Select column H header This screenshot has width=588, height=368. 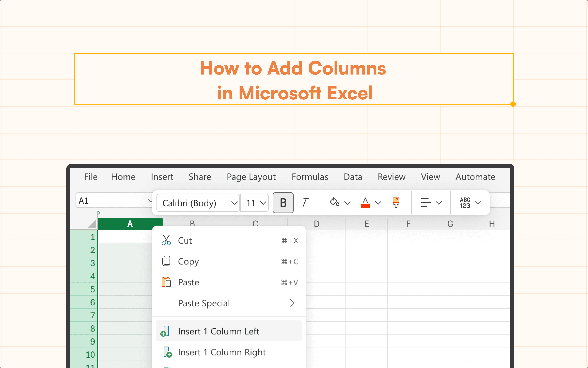click(x=491, y=224)
